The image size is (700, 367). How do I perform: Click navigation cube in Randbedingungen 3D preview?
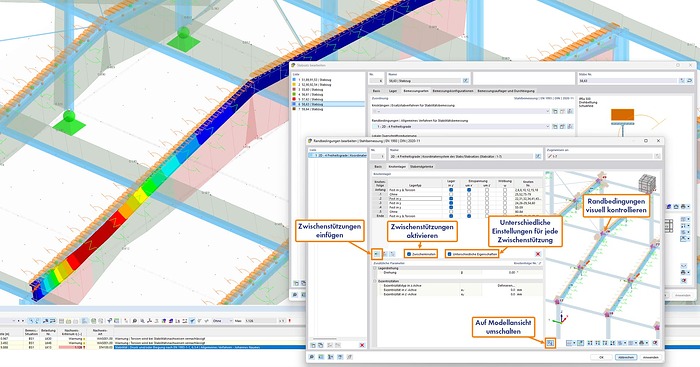click(x=647, y=184)
